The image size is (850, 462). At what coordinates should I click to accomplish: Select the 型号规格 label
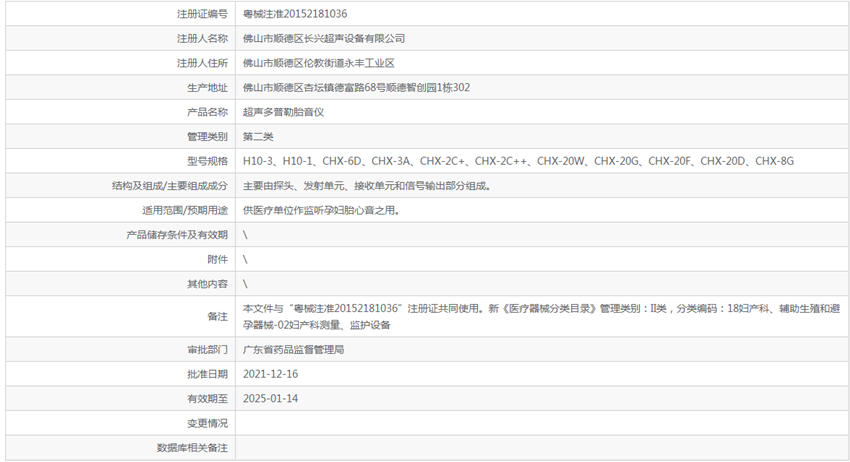207,161
